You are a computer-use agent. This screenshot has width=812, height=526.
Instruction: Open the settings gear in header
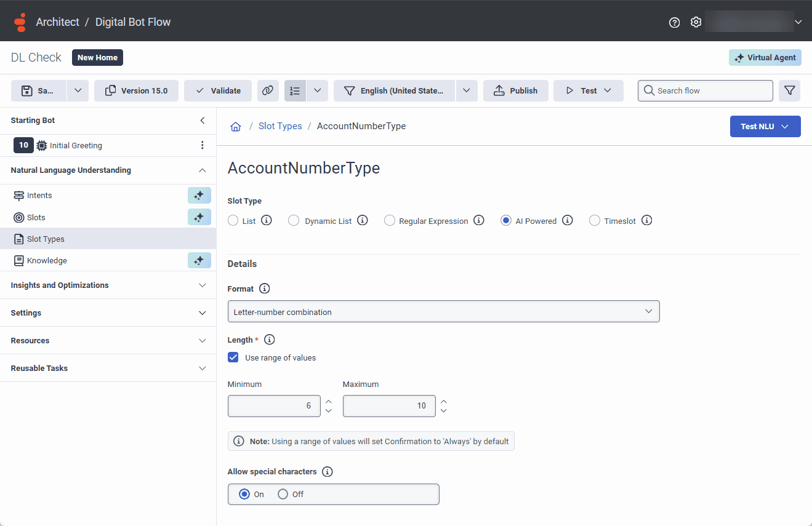pyautogui.click(x=696, y=22)
